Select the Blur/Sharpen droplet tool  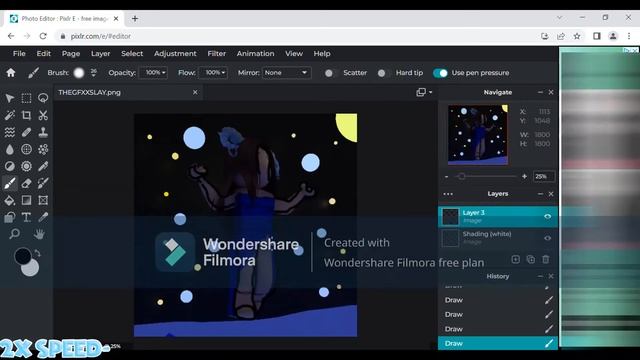click(10, 149)
